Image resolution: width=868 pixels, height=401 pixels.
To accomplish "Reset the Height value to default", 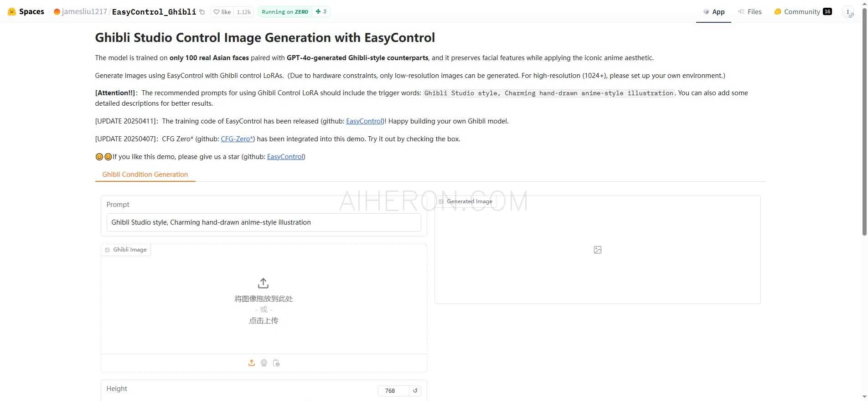I will (x=415, y=391).
